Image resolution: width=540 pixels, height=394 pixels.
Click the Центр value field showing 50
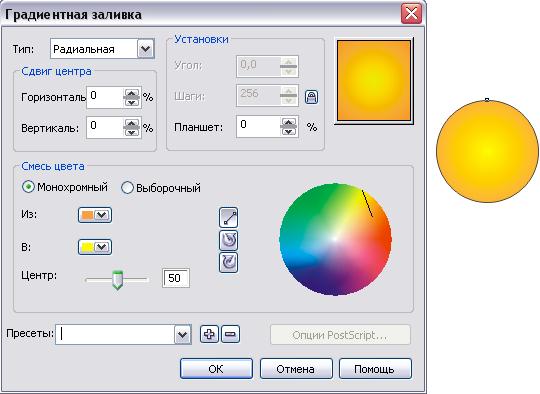176,278
